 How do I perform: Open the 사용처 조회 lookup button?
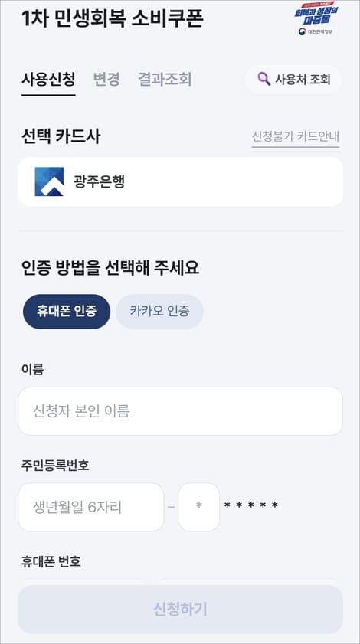[293, 79]
